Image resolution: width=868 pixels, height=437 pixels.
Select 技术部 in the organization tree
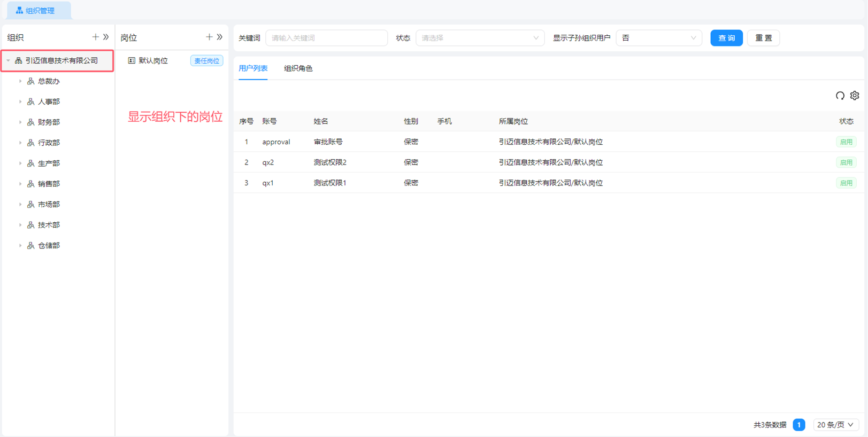tap(49, 225)
